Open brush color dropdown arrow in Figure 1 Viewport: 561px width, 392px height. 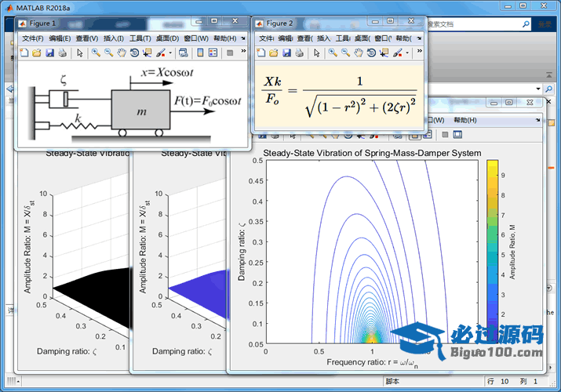pos(170,53)
